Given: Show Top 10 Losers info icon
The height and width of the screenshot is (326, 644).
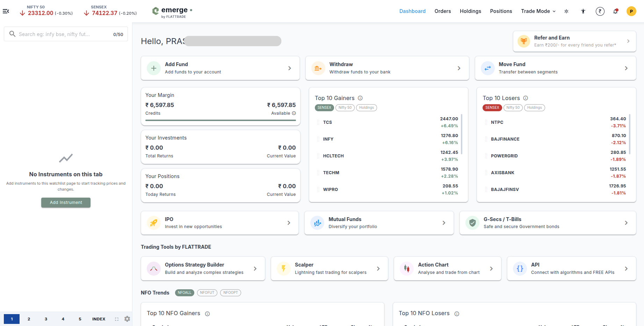Looking at the screenshot, I should (x=526, y=98).
